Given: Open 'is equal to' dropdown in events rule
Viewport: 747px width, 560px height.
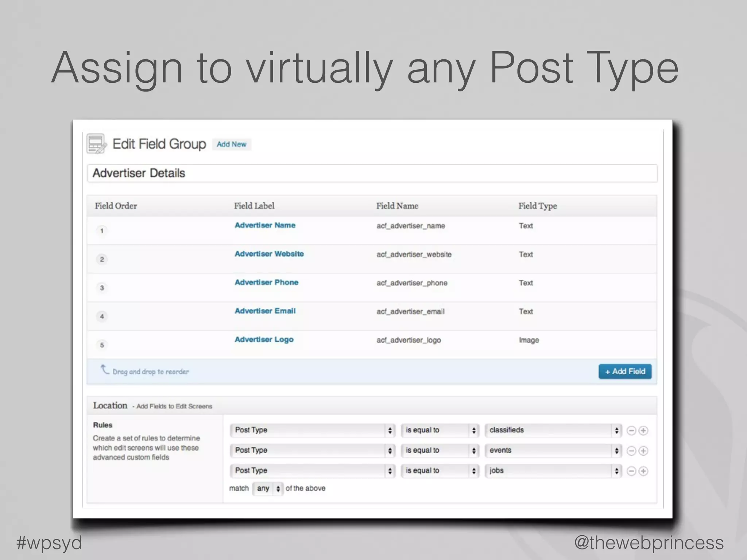Looking at the screenshot, I should point(440,451).
